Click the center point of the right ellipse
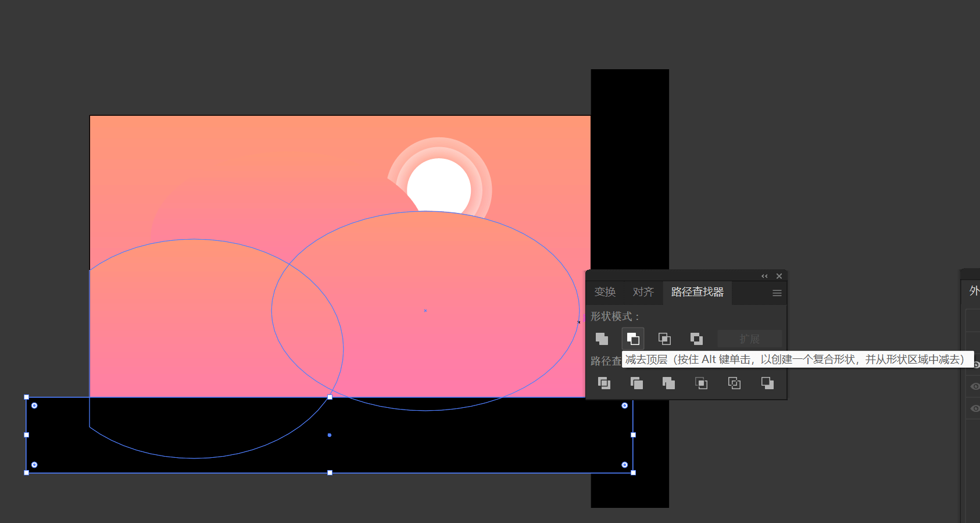 point(425,311)
